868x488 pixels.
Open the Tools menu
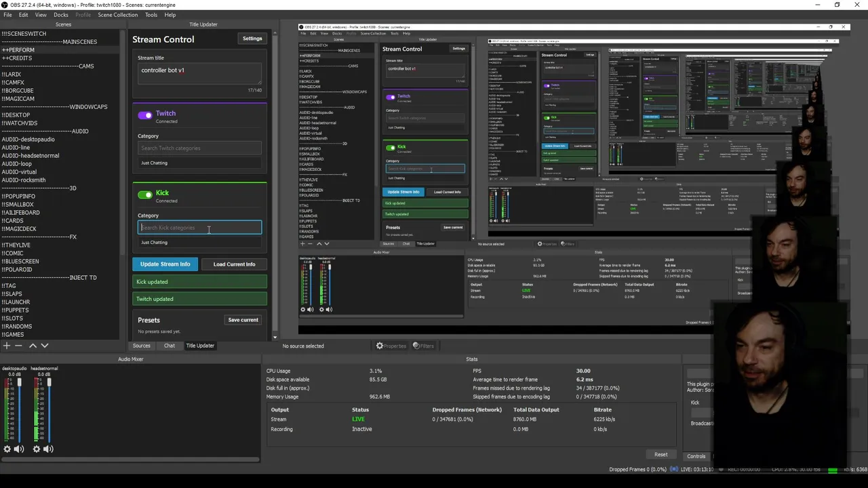(x=151, y=15)
